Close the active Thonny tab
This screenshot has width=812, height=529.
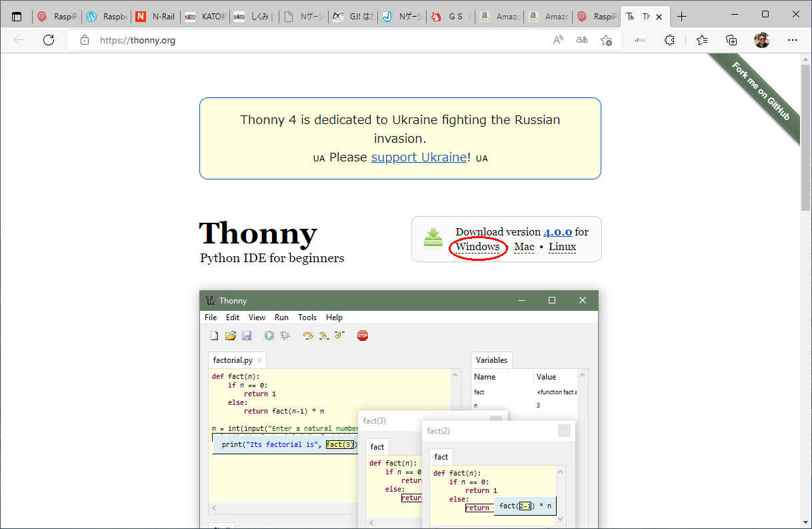tap(659, 17)
